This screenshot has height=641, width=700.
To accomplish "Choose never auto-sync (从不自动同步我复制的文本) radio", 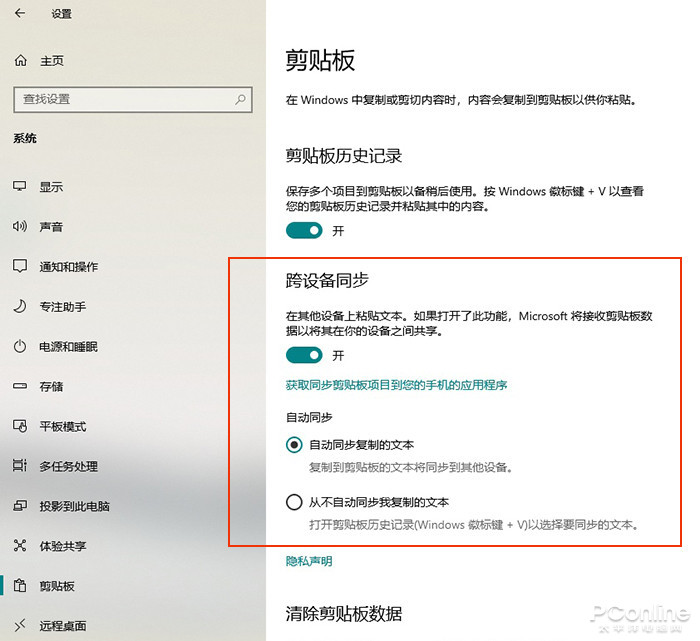I will coord(294,502).
